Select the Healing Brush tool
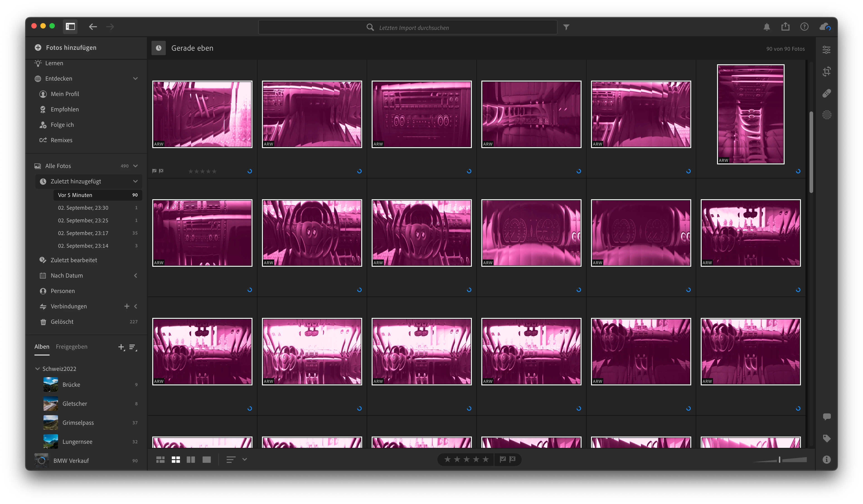This screenshot has width=863, height=504. tap(826, 93)
